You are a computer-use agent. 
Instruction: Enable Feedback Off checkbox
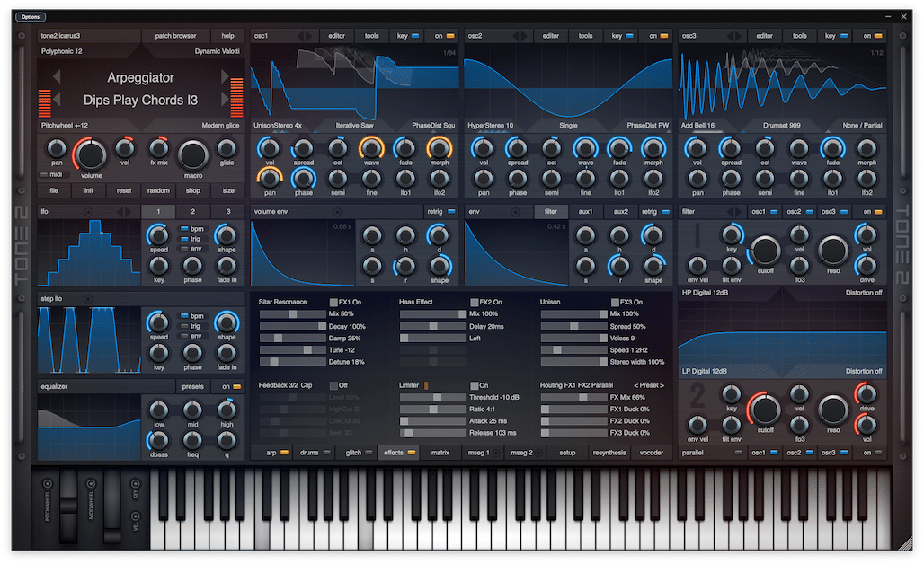pos(333,385)
